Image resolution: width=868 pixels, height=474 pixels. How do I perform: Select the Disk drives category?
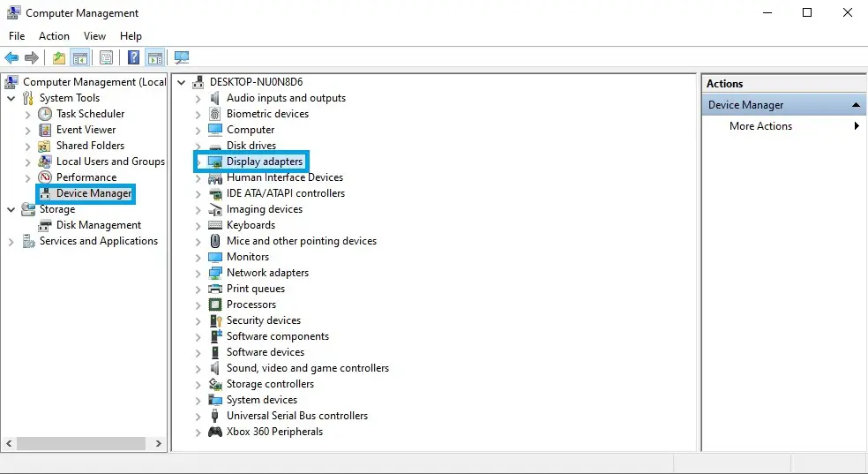(251, 146)
